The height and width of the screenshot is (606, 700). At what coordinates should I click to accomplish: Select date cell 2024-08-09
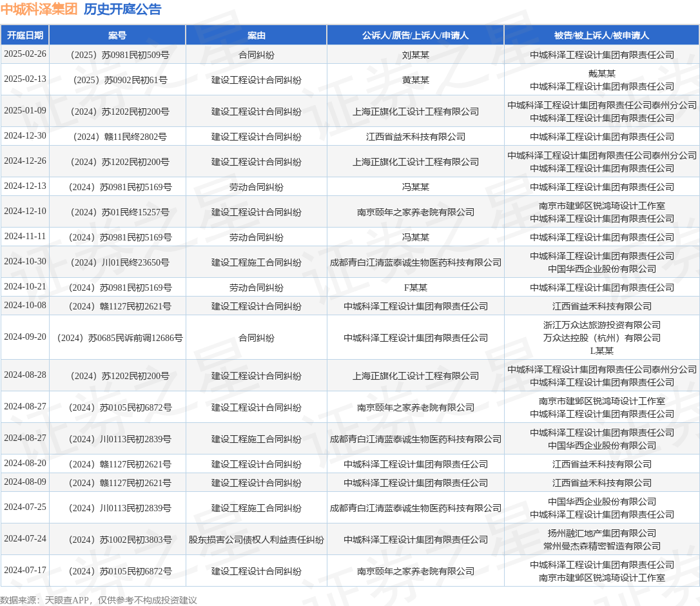point(25,482)
